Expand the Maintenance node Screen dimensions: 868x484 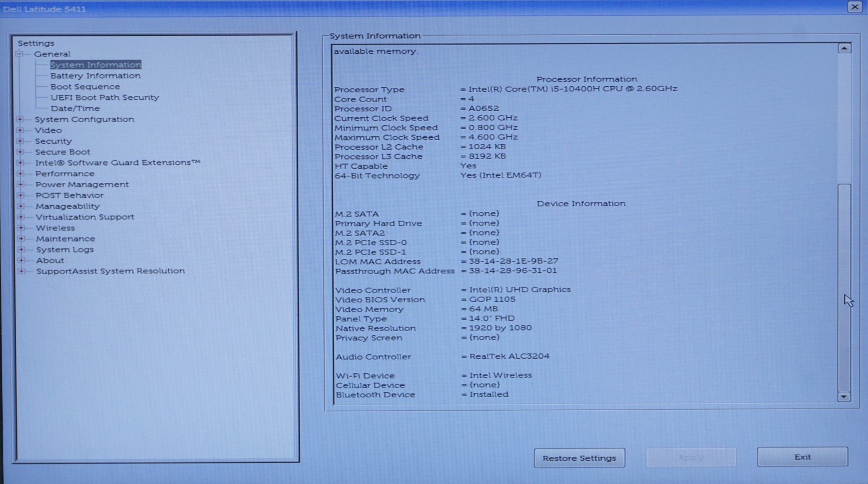[21, 239]
